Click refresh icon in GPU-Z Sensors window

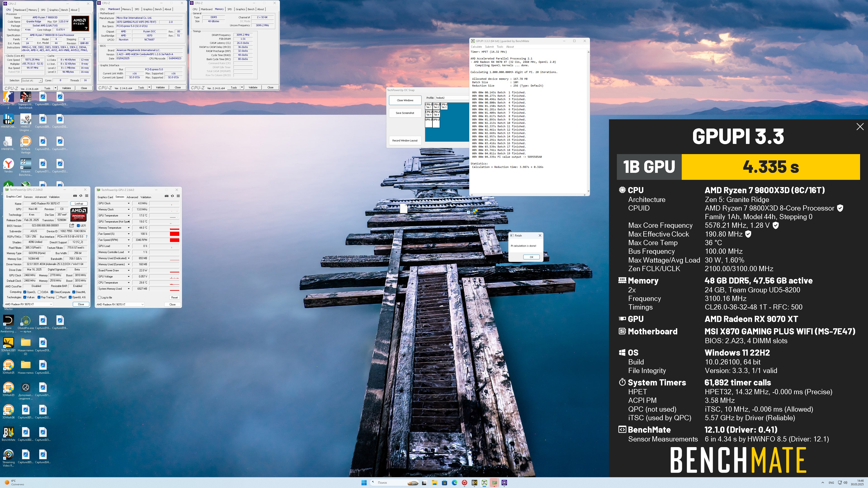[172, 196]
